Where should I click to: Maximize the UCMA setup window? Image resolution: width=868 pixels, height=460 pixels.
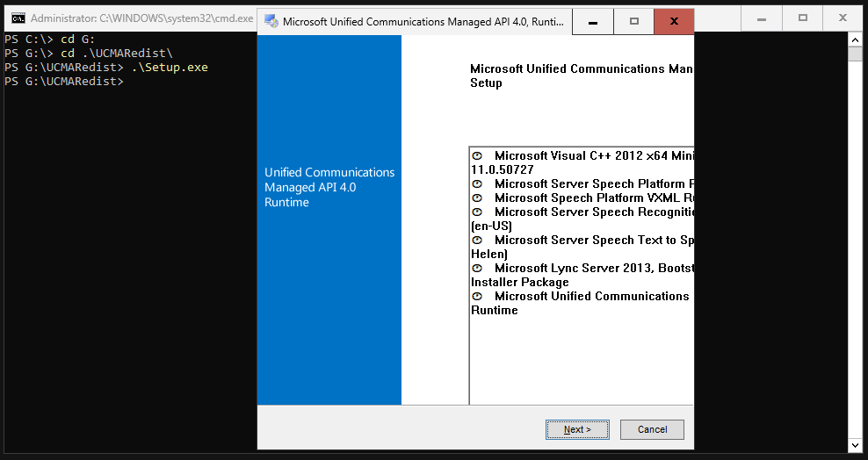[x=633, y=22]
